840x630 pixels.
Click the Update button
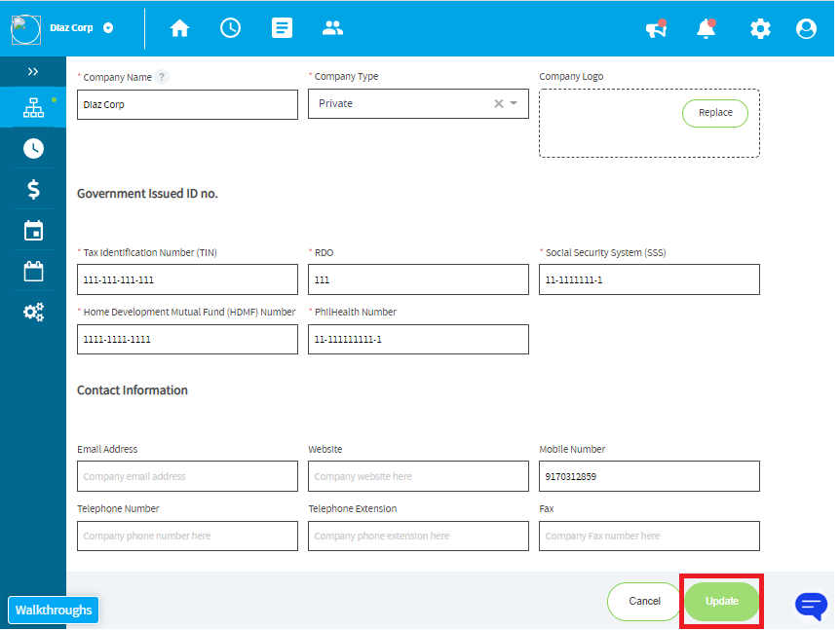pos(722,601)
